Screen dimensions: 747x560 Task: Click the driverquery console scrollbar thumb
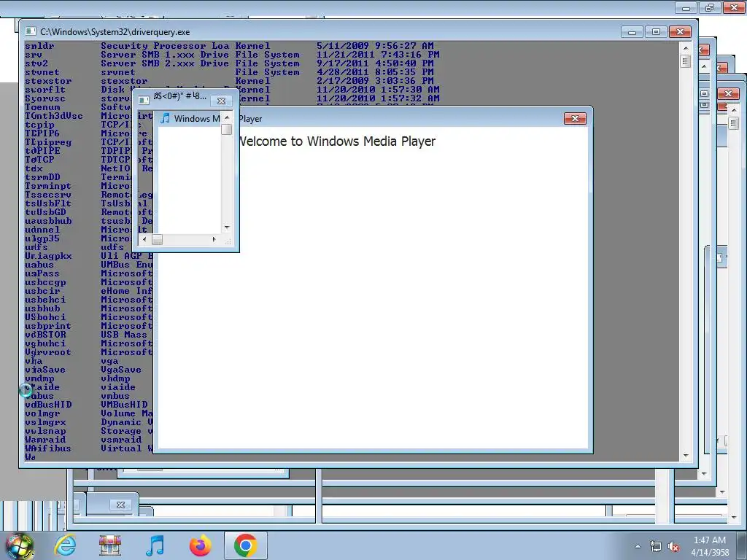(x=686, y=61)
